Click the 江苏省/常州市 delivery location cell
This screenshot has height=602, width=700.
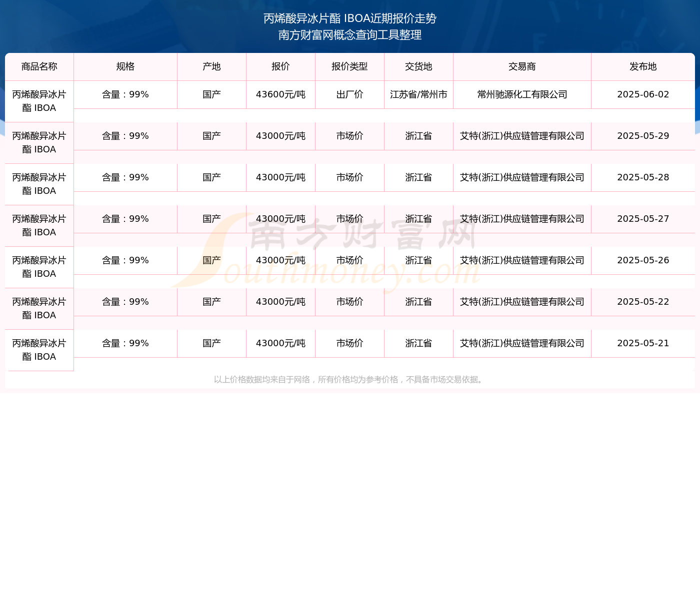419,95
